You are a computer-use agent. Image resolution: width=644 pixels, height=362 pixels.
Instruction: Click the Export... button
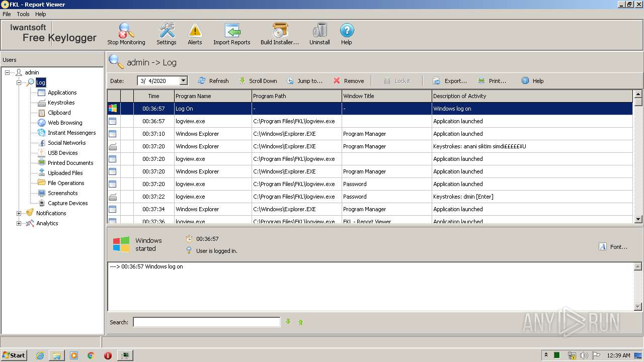(450, 80)
